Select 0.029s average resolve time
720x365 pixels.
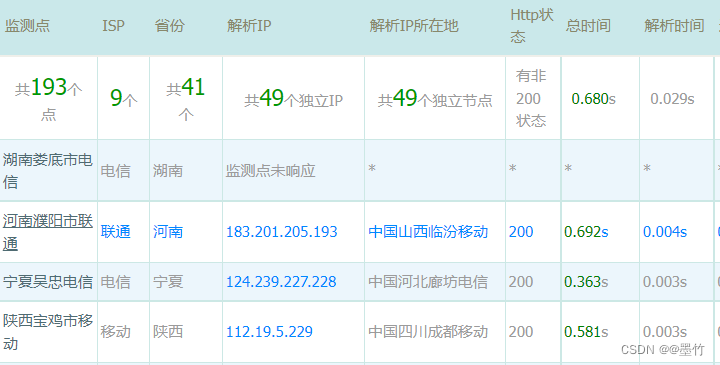tap(672, 99)
